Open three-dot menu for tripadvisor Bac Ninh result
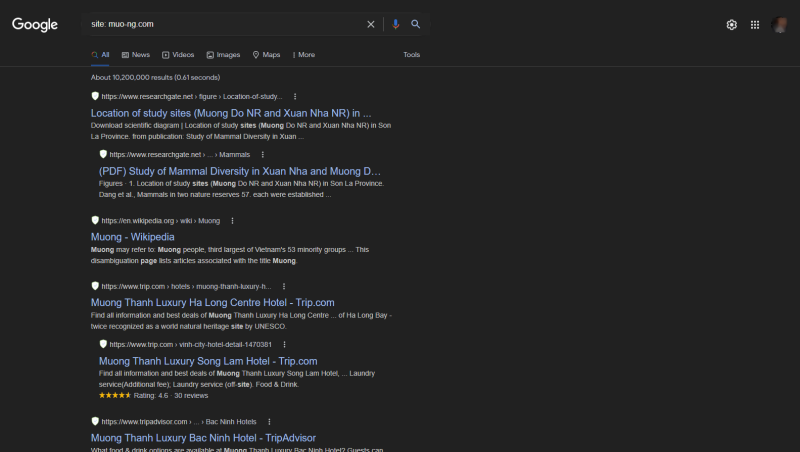The width and height of the screenshot is (800, 452). pos(269,422)
